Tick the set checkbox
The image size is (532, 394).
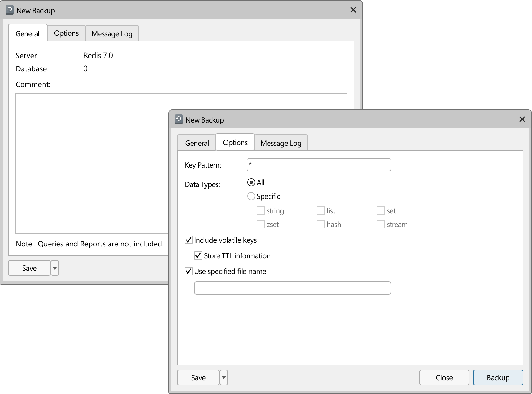(381, 210)
